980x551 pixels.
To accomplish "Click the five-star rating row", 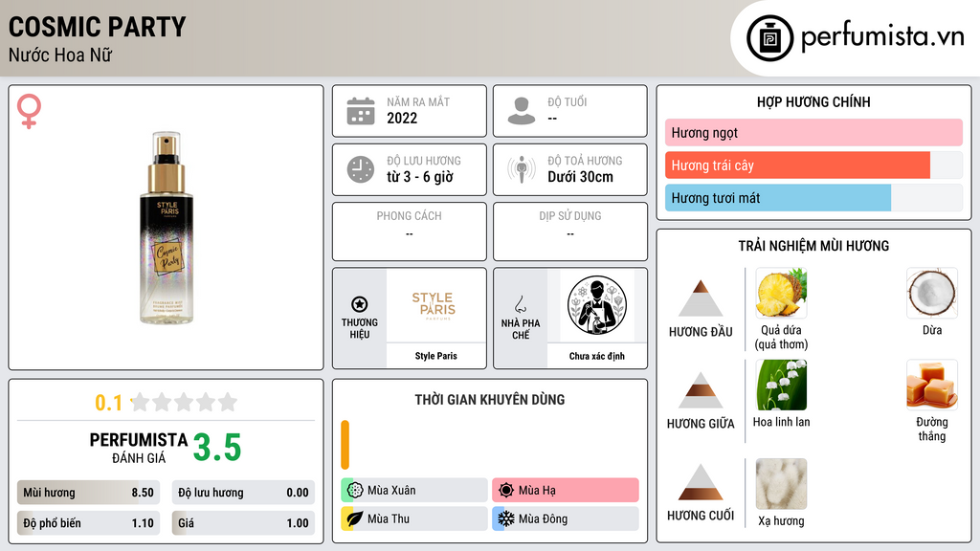I will pyautogui.click(x=185, y=403).
